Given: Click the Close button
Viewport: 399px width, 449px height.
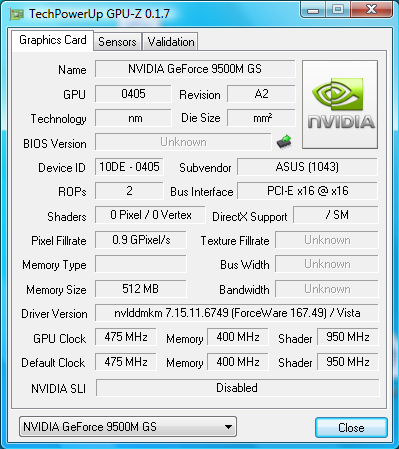Looking at the screenshot, I should (x=351, y=427).
